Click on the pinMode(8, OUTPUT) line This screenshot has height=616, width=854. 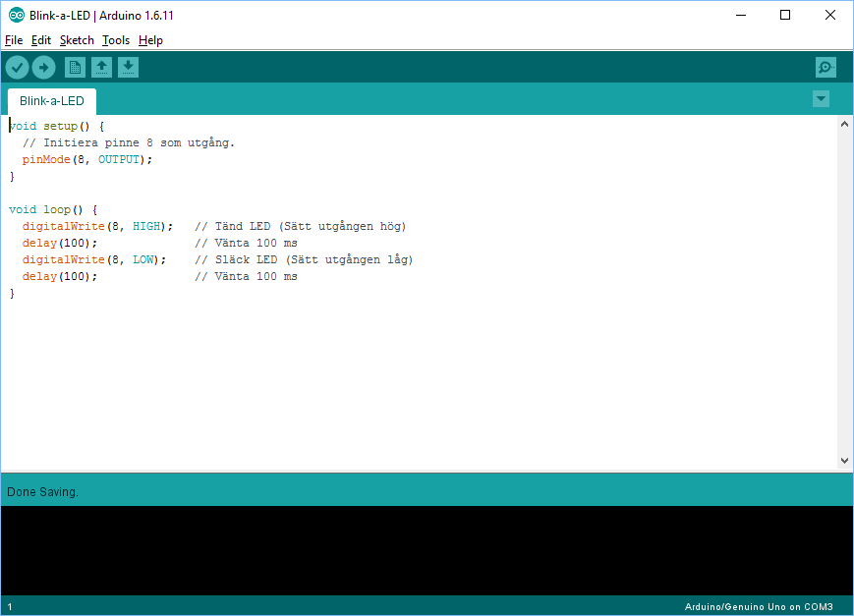pos(88,159)
